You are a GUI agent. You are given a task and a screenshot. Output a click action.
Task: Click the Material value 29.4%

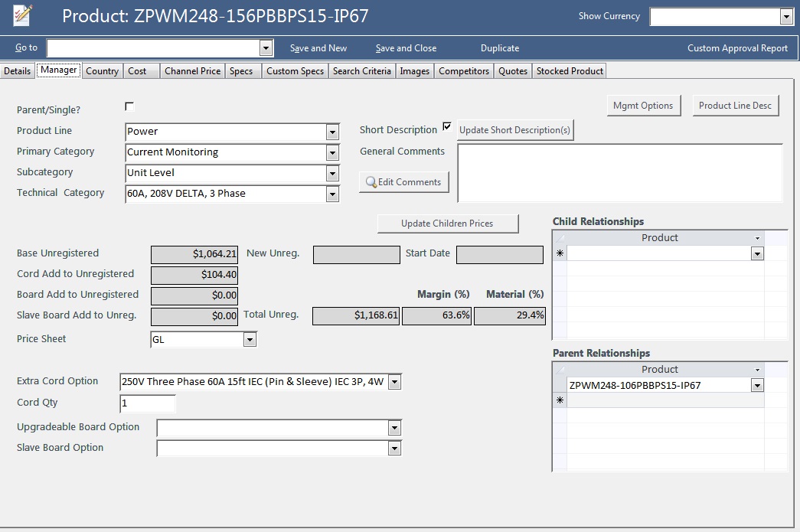[x=510, y=315]
